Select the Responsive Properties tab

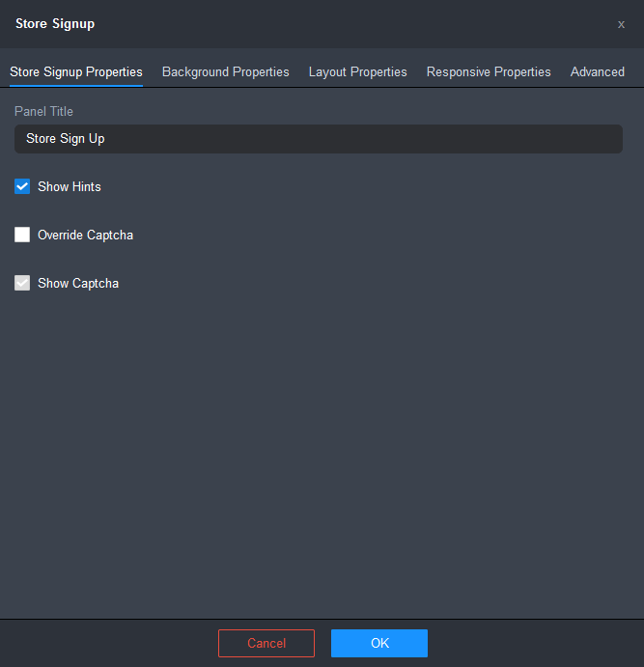pos(489,71)
